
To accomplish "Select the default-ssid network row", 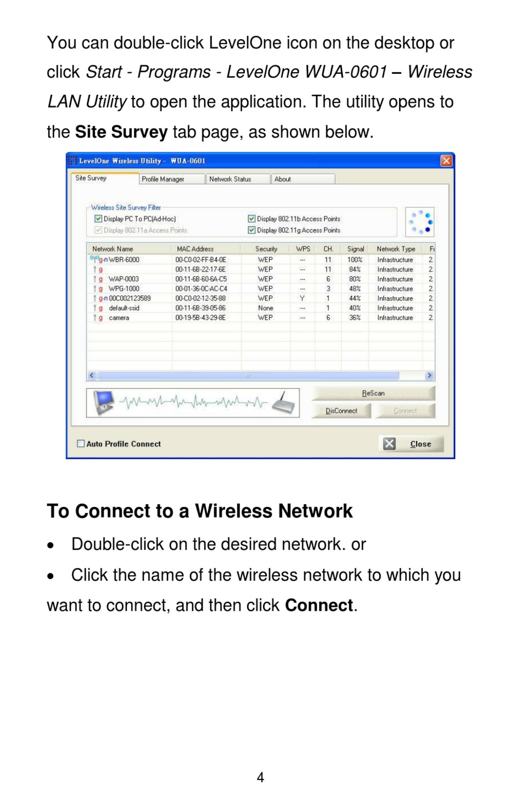I will [x=260, y=308].
